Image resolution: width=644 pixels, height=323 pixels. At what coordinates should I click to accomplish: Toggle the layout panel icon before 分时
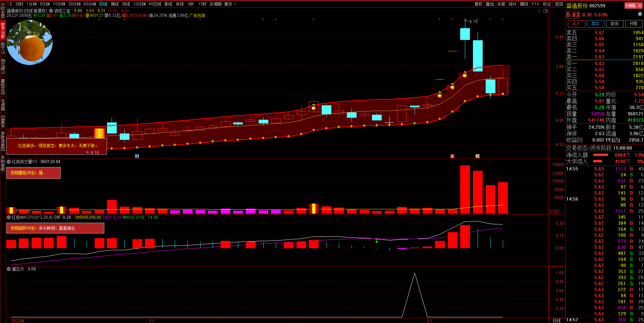tap(10, 4)
